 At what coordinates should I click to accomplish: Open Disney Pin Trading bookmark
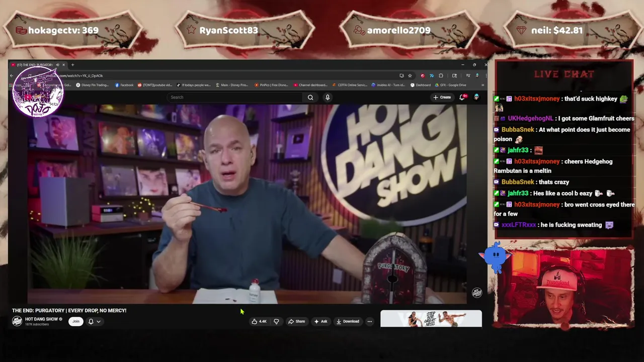coord(92,85)
